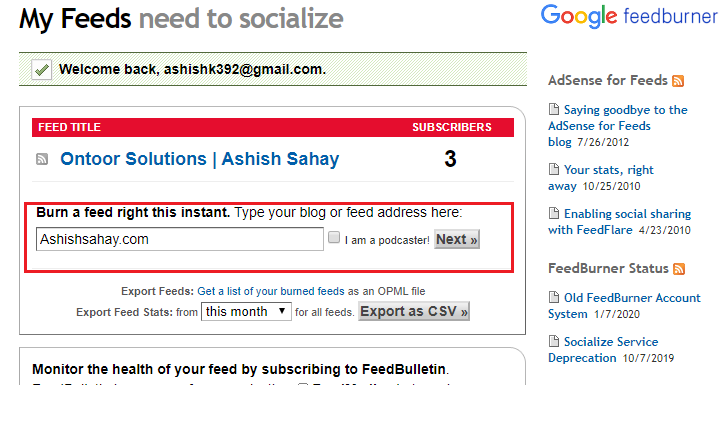Open the 'this month' stats period dropdown
Screen dimensions: 722x425
(246, 312)
